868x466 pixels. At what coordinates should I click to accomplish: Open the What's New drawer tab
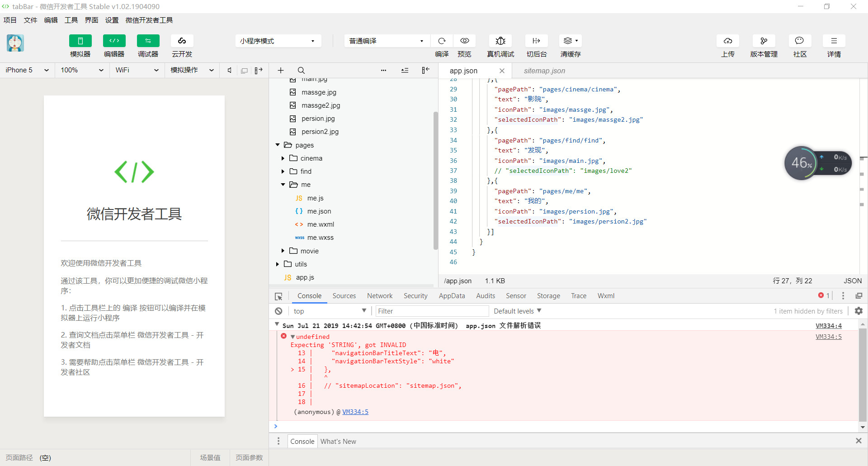tap(338, 442)
